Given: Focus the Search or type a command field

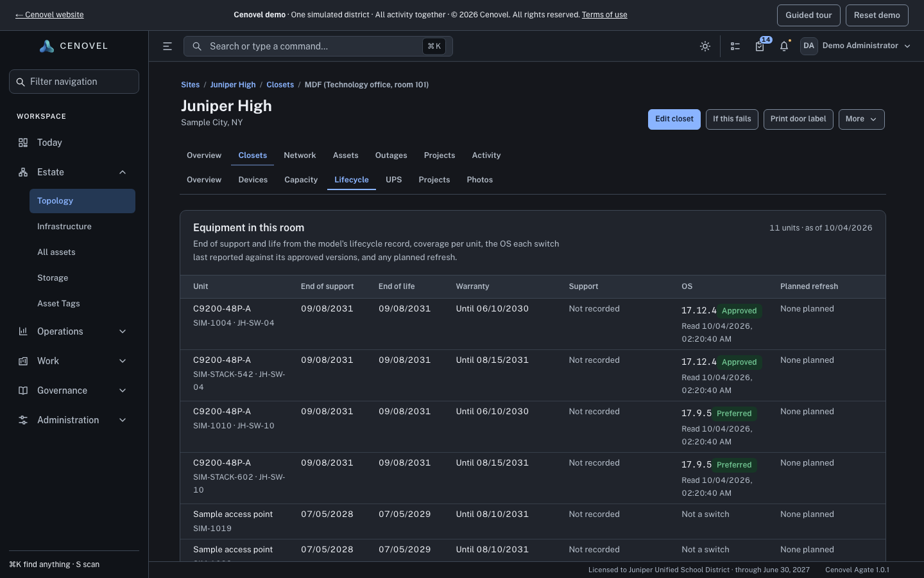Looking at the screenshot, I should (x=318, y=46).
